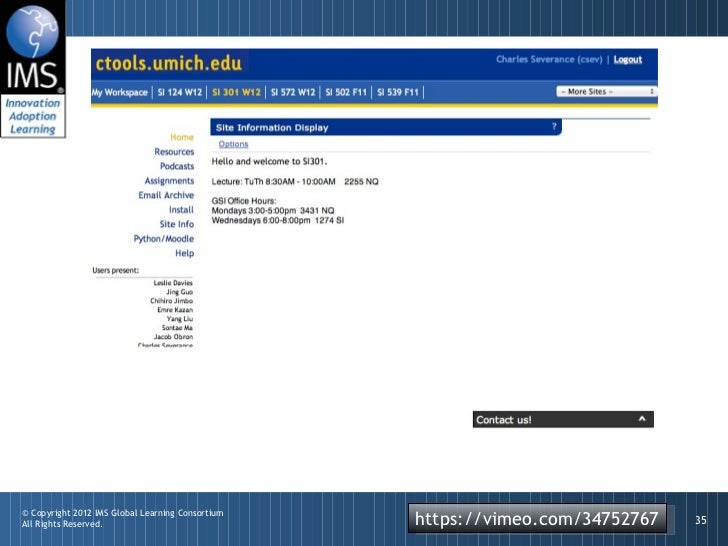The width and height of the screenshot is (728, 546).
Task: Select Home in the sidebar
Action: click(x=182, y=137)
